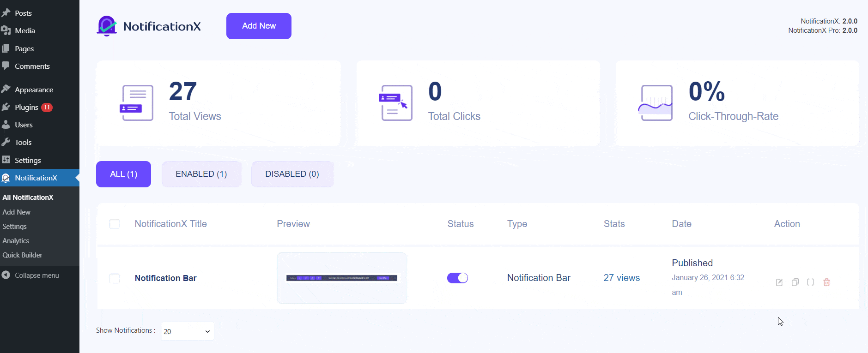The width and height of the screenshot is (868, 353).
Task: Click the Type column header
Action: click(x=517, y=224)
